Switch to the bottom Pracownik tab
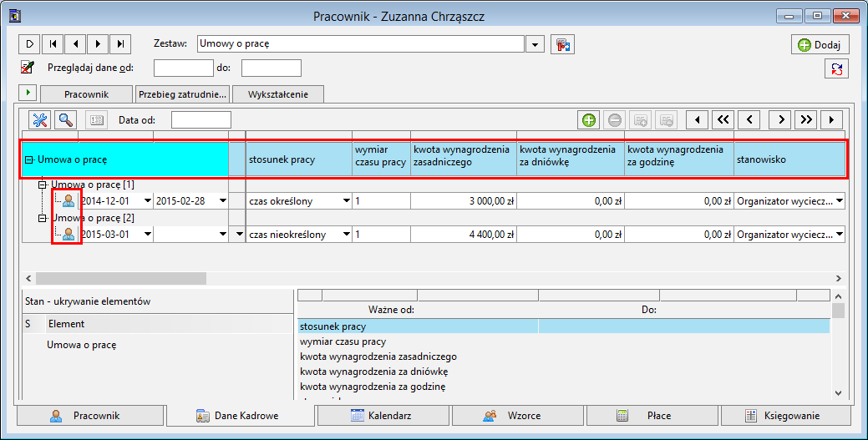Image resolution: width=868 pixels, height=440 pixels. click(x=91, y=416)
